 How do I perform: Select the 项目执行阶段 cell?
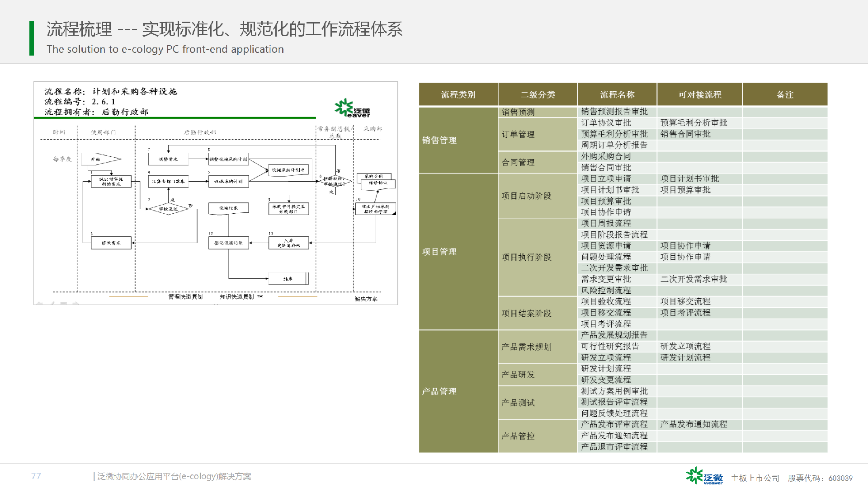pyautogui.click(x=538, y=257)
